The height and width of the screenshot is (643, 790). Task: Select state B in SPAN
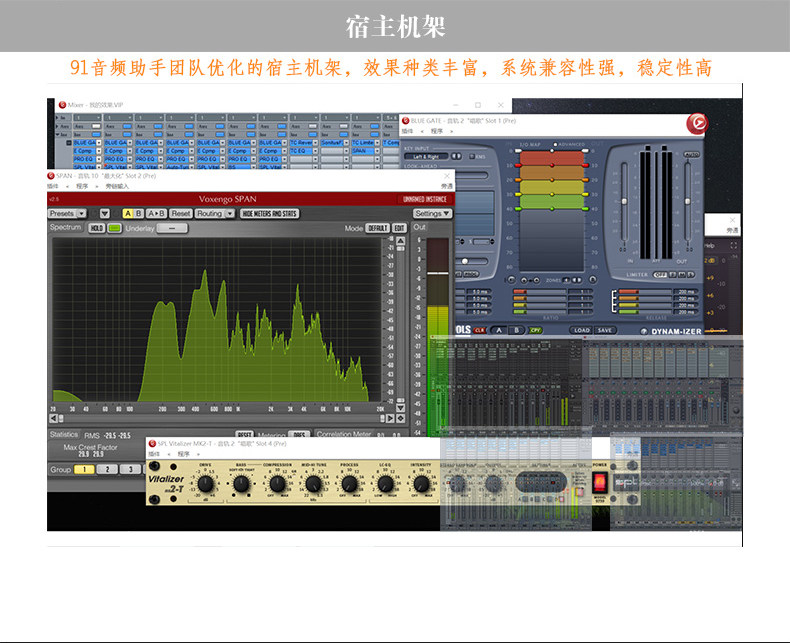tap(139, 214)
